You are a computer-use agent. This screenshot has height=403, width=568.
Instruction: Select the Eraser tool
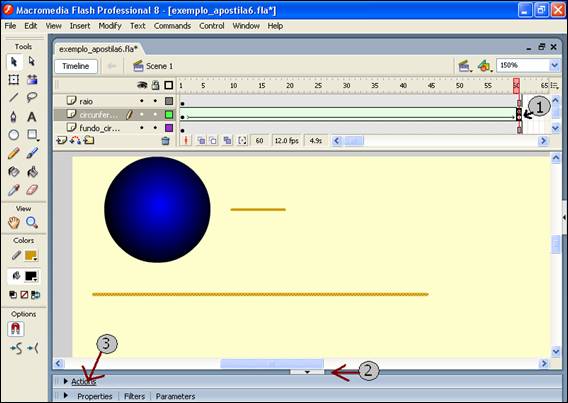coord(32,189)
